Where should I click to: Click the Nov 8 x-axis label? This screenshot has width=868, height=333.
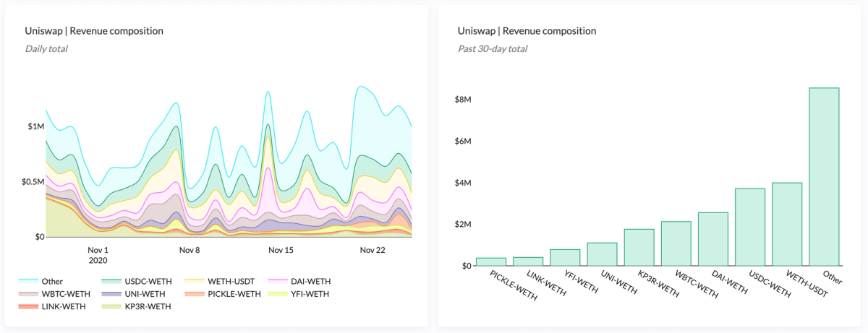coord(190,250)
